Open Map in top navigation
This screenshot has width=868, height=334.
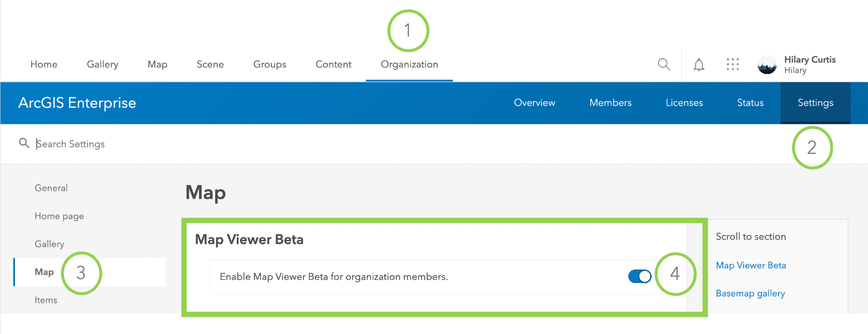(x=157, y=64)
